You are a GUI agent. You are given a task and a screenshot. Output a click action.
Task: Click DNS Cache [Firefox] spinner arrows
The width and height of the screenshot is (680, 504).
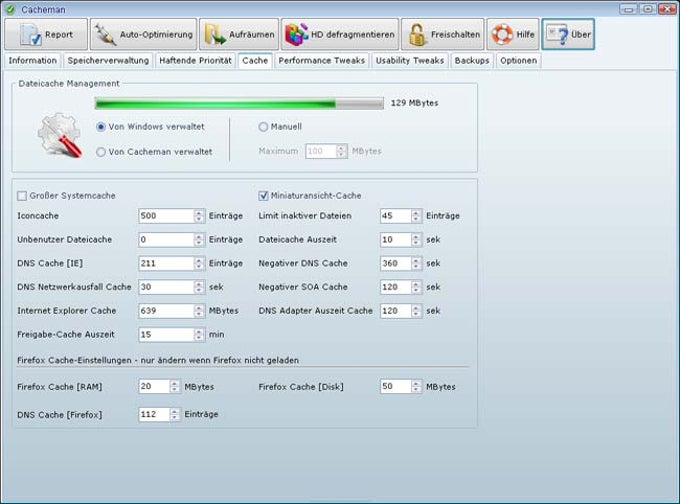tap(174, 414)
